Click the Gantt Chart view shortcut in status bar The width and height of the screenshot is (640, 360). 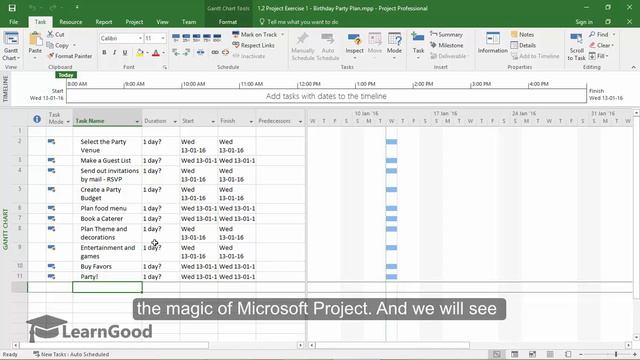(x=497, y=354)
